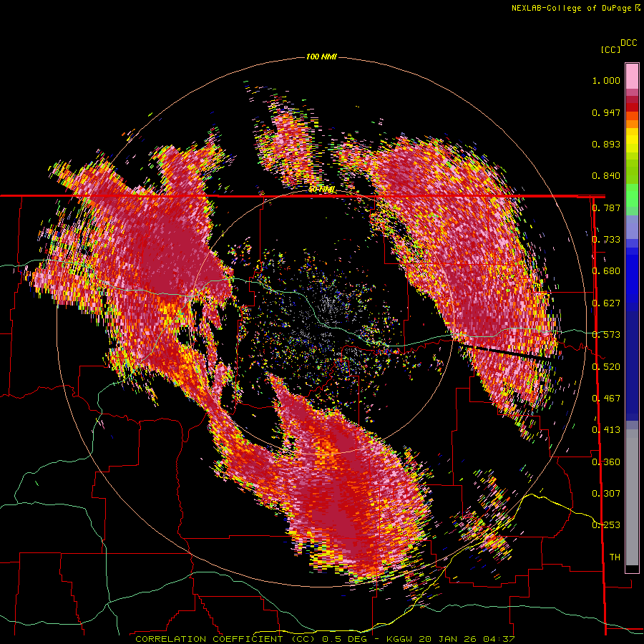Image resolution: width=644 pixels, height=644 pixels.
Task: Click the NEXLAB-College of DuPage watermark text
Action: click(x=576, y=8)
